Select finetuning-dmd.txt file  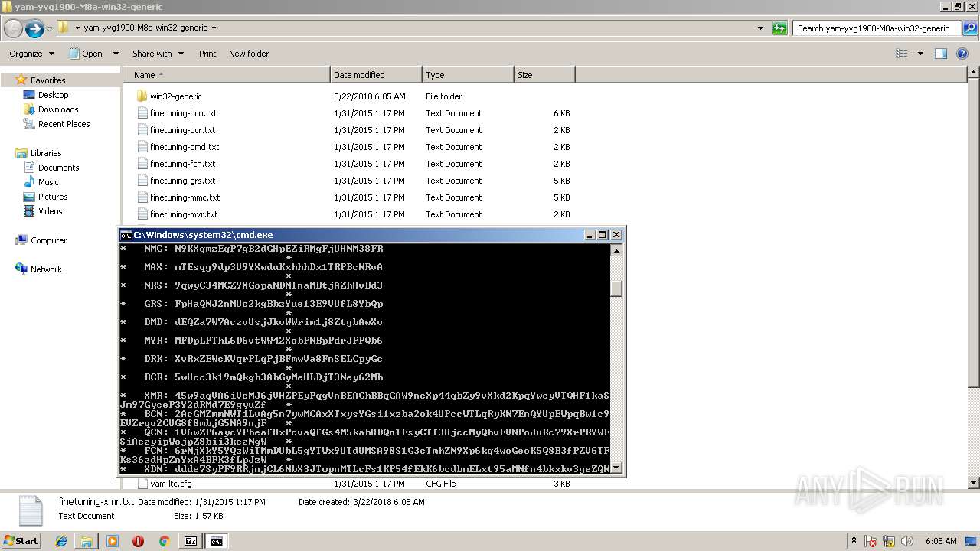[184, 147]
